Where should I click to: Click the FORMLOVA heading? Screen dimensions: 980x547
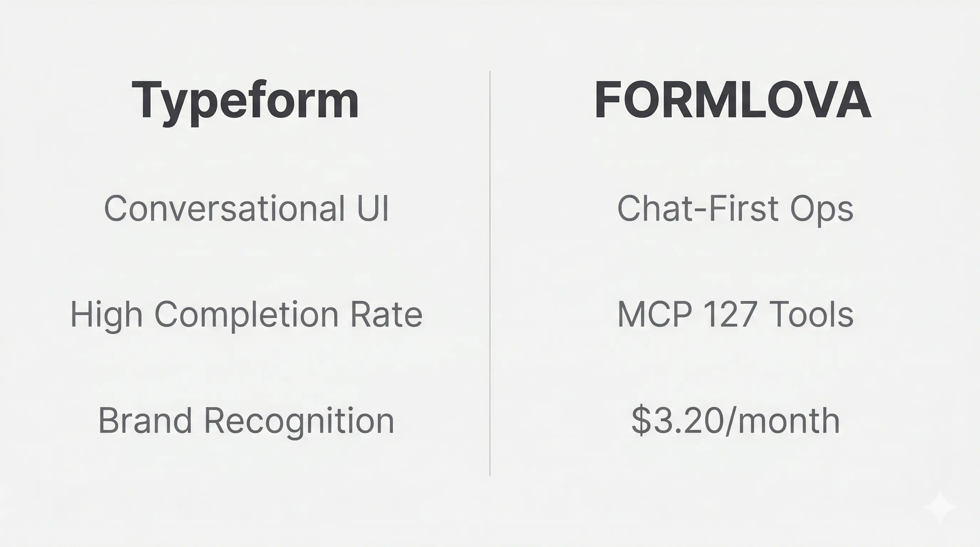coord(733,100)
